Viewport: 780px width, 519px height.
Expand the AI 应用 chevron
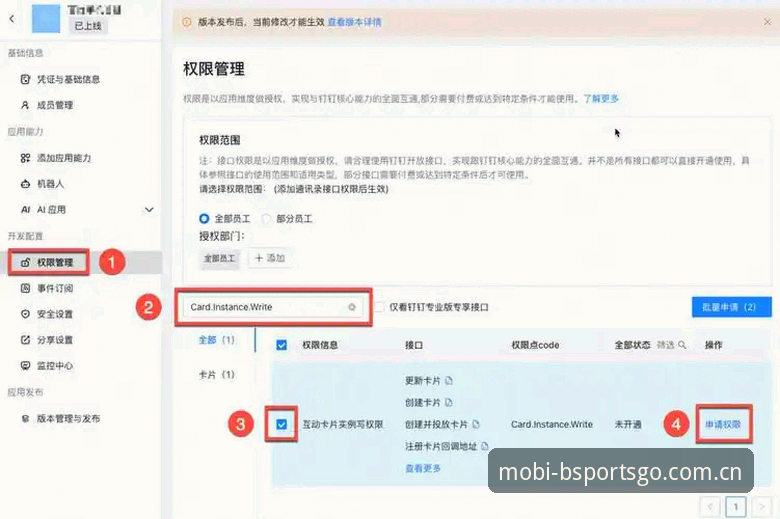pos(149,209)
